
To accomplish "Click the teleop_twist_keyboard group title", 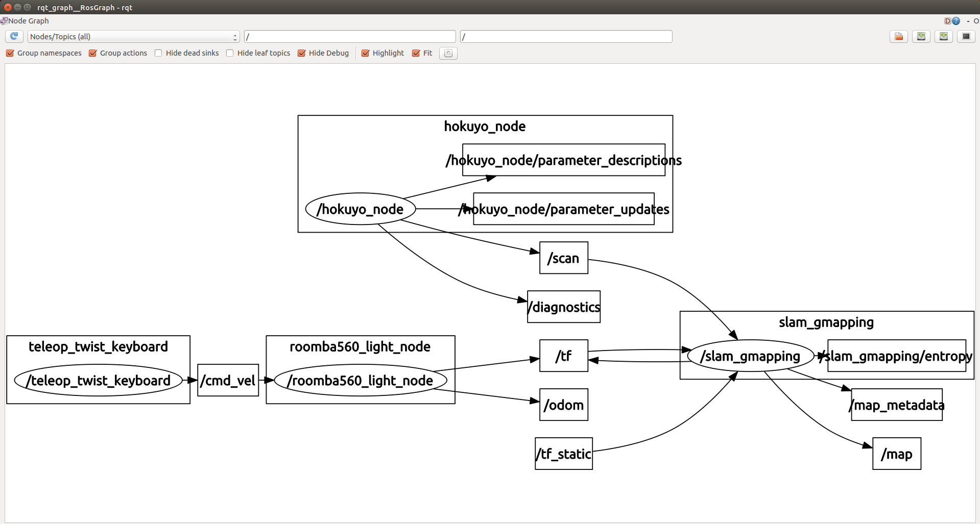I will tap(98, 347).
